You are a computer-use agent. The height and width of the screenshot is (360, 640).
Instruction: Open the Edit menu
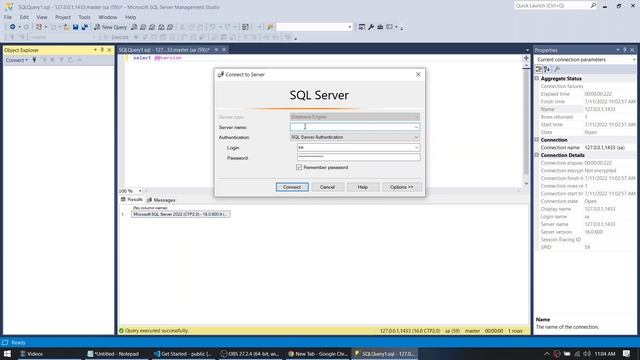[x=24, y=17]
